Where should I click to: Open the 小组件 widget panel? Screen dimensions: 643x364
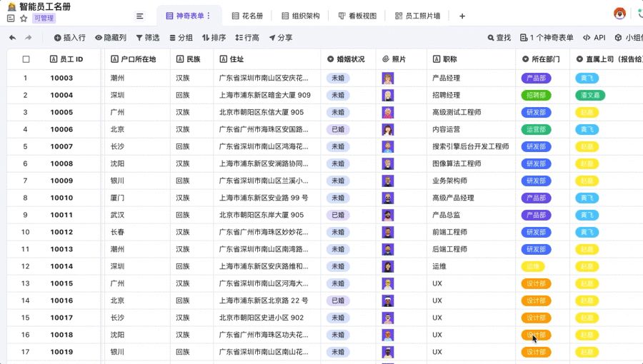point(629,38)
